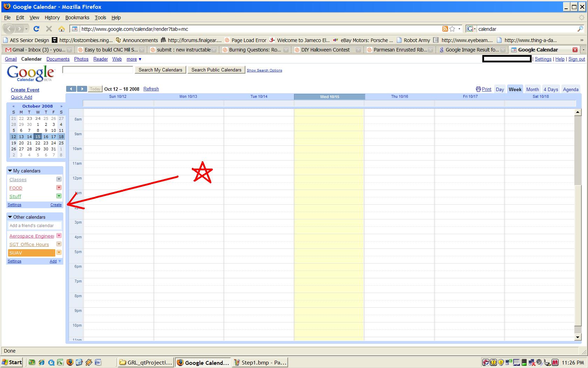
Task: Click the Google Calendar logo
Action: click(x=31, y=74)
